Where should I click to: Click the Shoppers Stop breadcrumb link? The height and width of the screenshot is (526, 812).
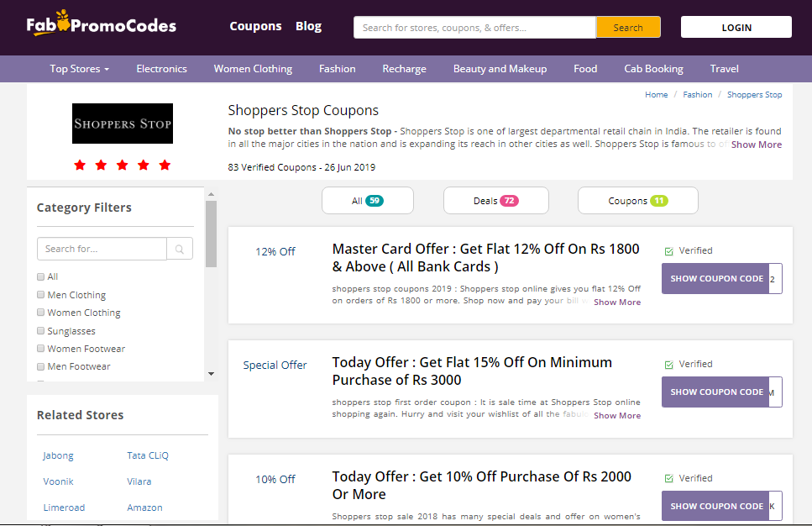754,94
